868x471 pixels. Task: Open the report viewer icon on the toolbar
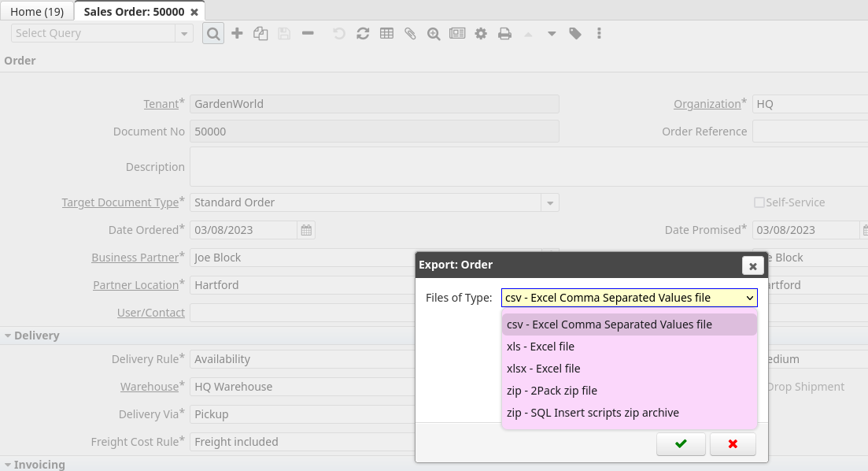[457, 33]
